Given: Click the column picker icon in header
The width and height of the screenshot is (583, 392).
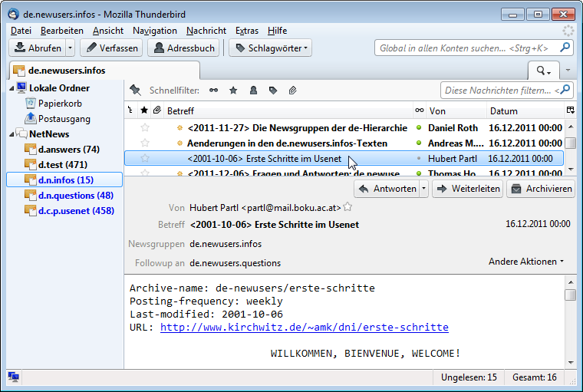Looking at the screenshot, I should (x=570, y=111).
